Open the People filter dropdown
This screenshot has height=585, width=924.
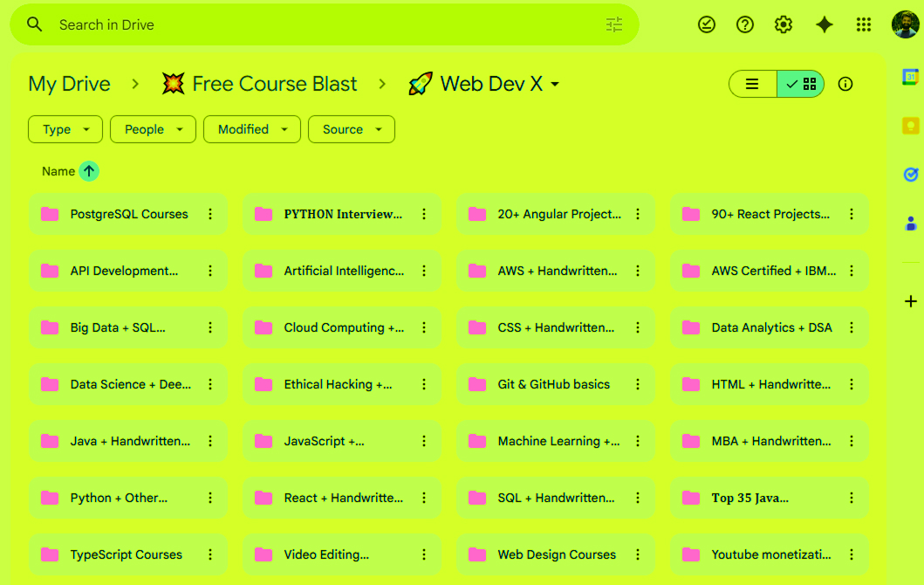[153, 129]
